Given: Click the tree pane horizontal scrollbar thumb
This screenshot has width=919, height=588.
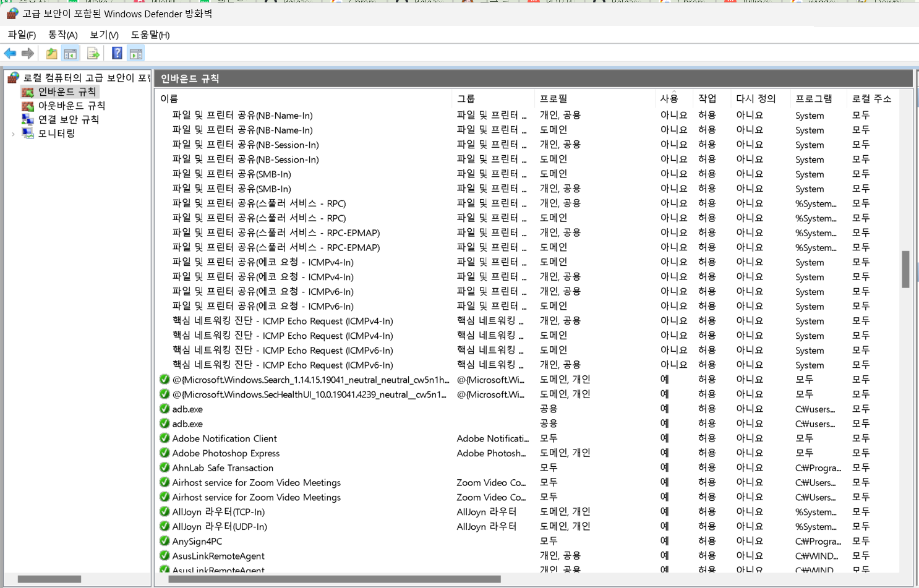Looking at the screenshot, I should (49, 579).
